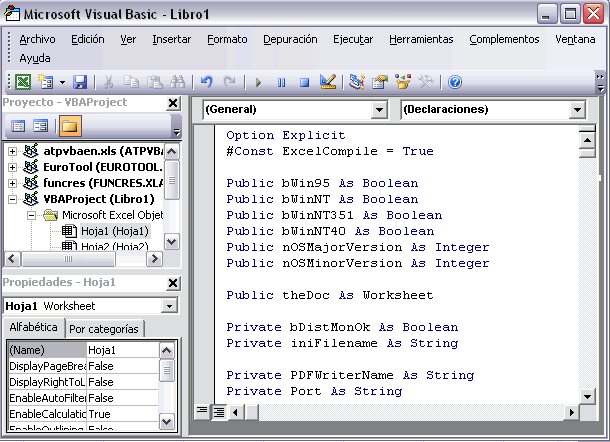Image resolution: width=610 pixels, height=442 pixels.
Task: Save the workbook with floppy icon
Action: 80,82
